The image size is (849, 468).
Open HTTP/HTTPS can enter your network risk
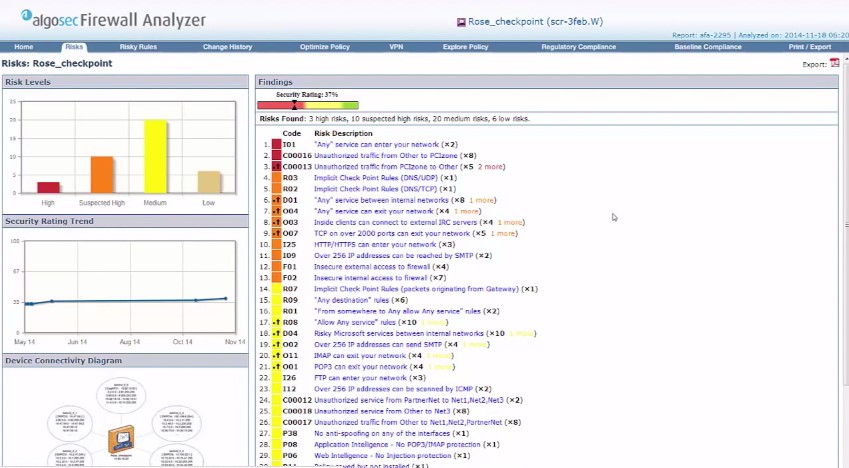tap(375, 245)
